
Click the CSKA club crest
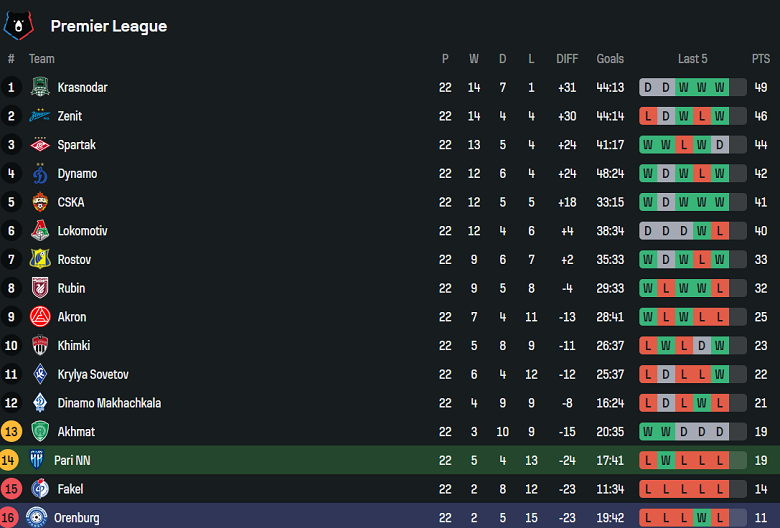[x=39, y=202]
